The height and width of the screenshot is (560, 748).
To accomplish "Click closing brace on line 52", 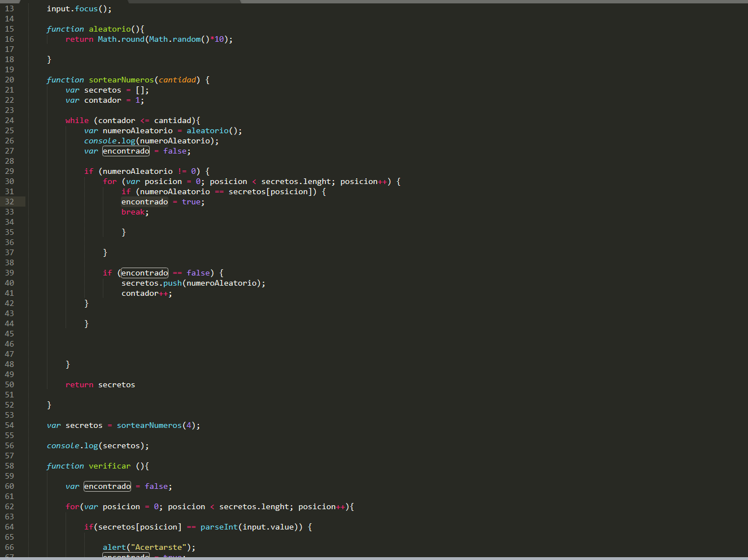I will pyautogui.click(x=49, y=405).
